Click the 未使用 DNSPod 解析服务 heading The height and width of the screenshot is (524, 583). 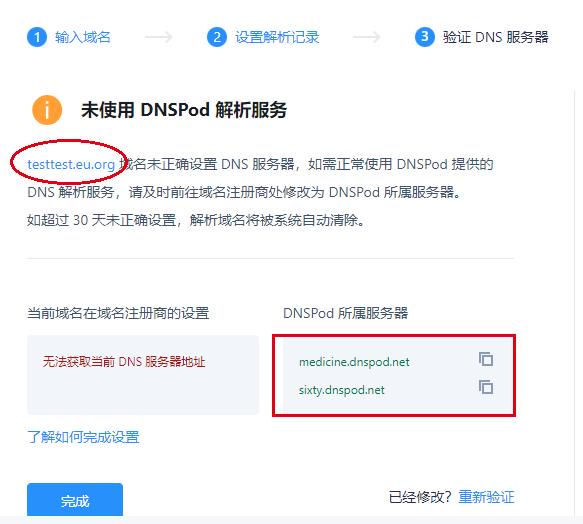point(184,110)
